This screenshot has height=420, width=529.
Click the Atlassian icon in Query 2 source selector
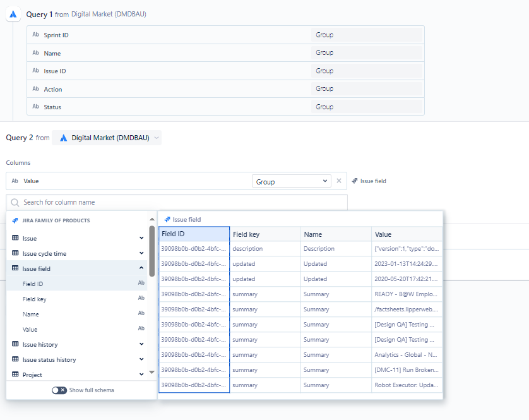point(63,138)
